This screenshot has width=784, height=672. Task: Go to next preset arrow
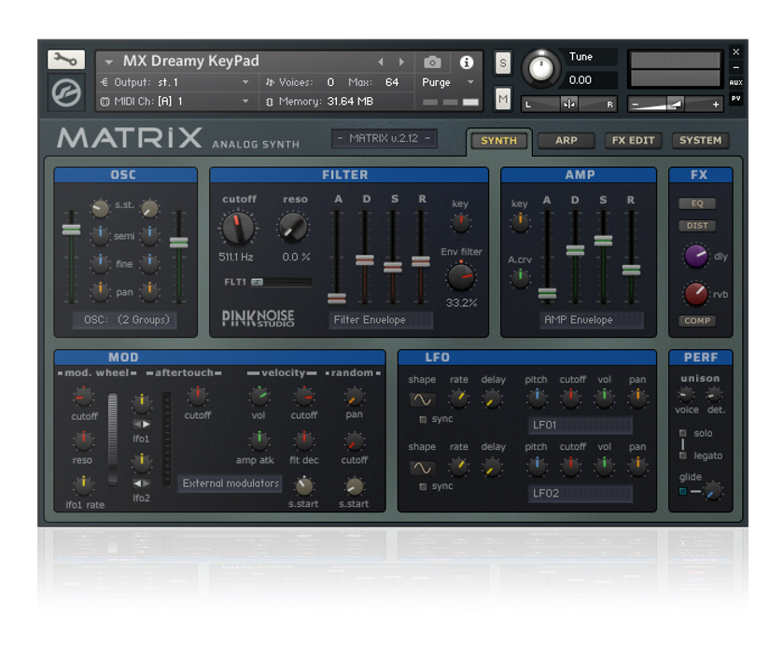pyautogui.click(x=401, y=62)
